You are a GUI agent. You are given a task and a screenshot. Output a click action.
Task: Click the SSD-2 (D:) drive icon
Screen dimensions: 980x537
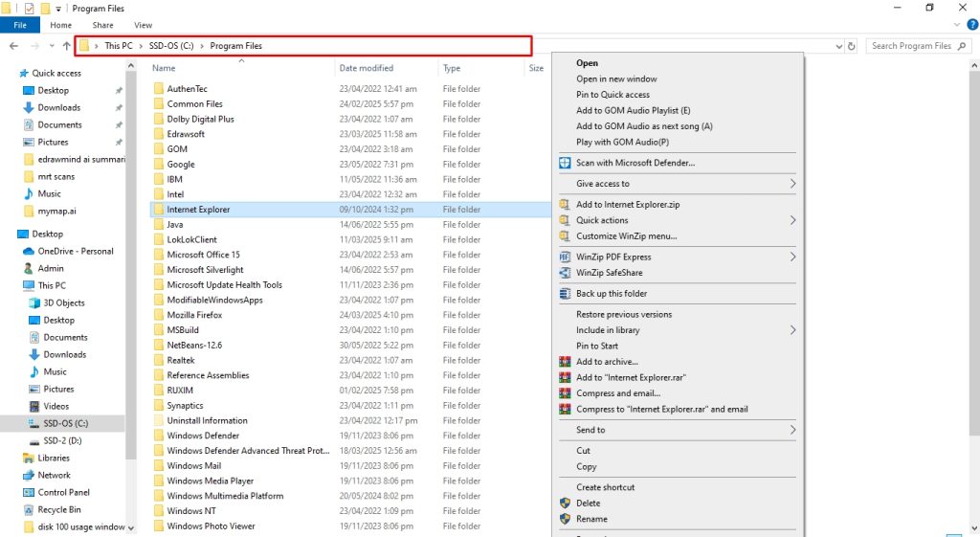click(34, 440)
